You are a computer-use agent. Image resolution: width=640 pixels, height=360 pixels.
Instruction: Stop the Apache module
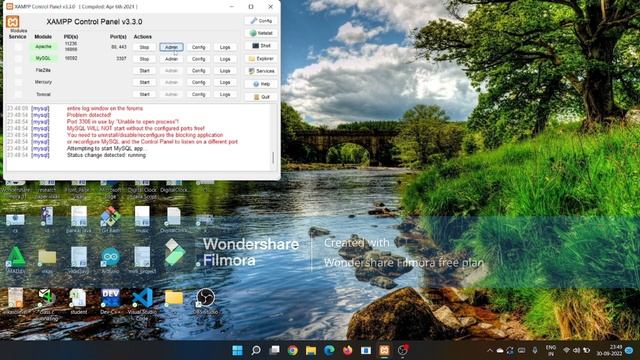(144, 47)
